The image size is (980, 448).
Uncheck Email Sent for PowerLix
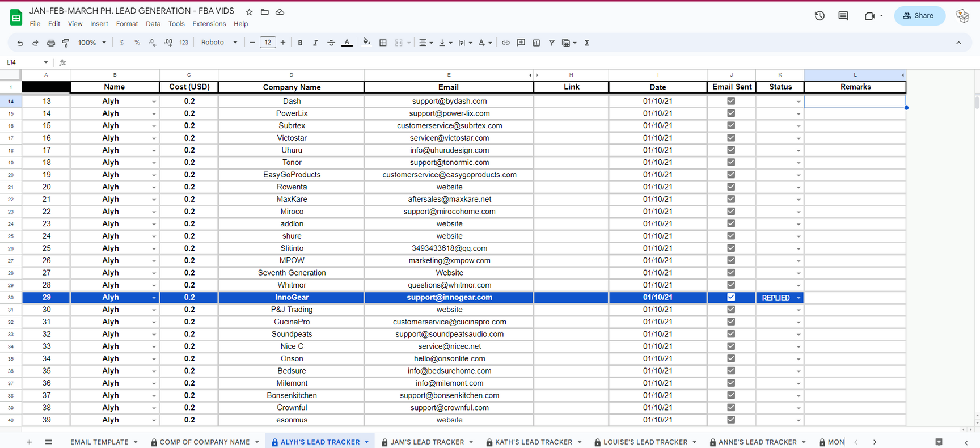(x=731, y=113)
